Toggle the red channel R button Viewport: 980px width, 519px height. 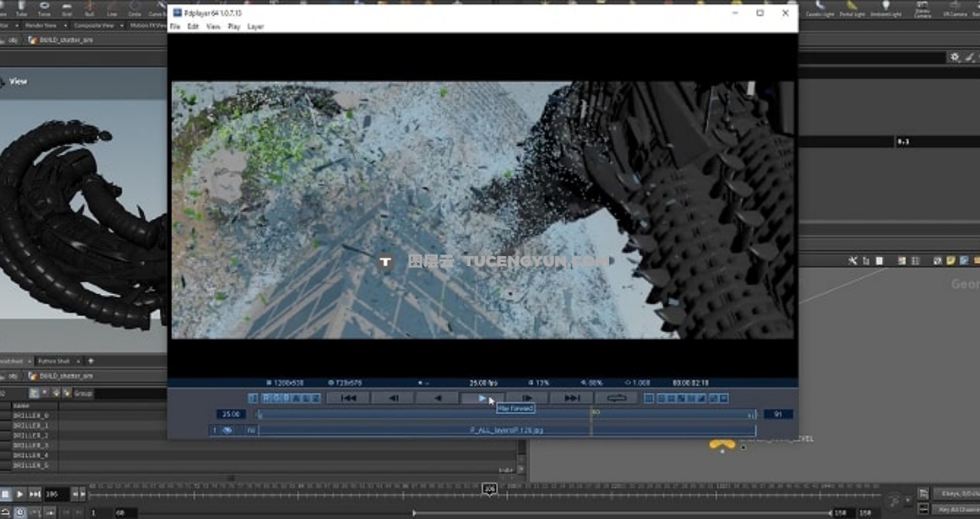[266, 398]
